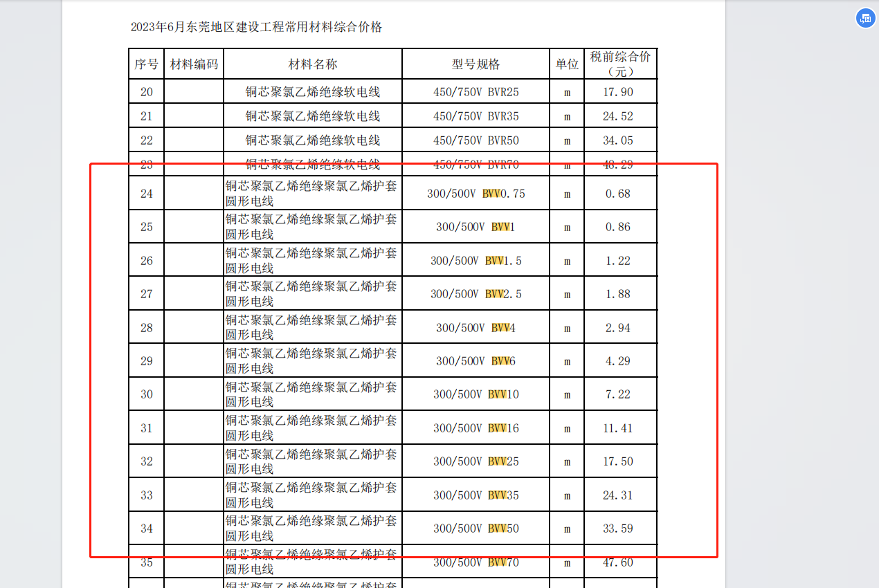Select serial number cell 21
Image resolution: width=879 pixels, height=588 pixels.
click(x=147, y=116)
